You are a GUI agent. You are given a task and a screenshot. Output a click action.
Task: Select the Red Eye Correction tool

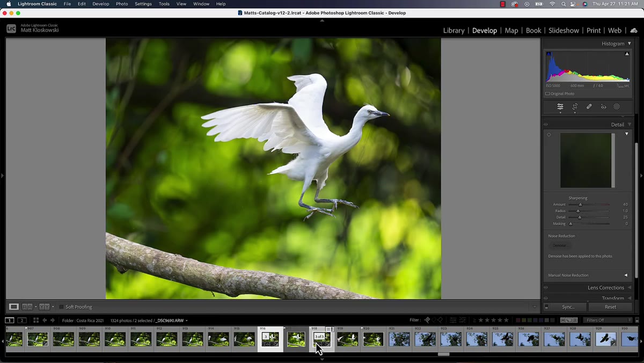coord(603,107)
